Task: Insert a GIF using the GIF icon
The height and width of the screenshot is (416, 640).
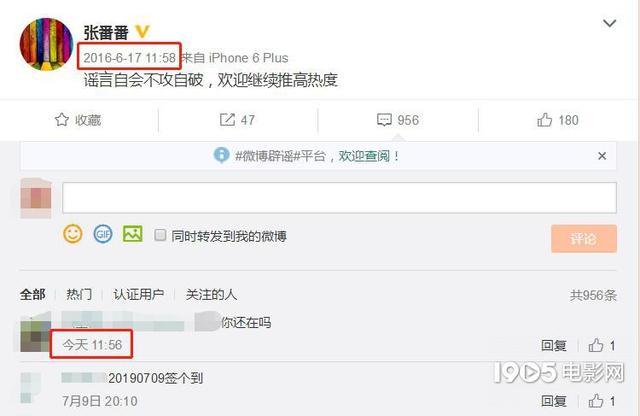Action: tap(103, 234)
